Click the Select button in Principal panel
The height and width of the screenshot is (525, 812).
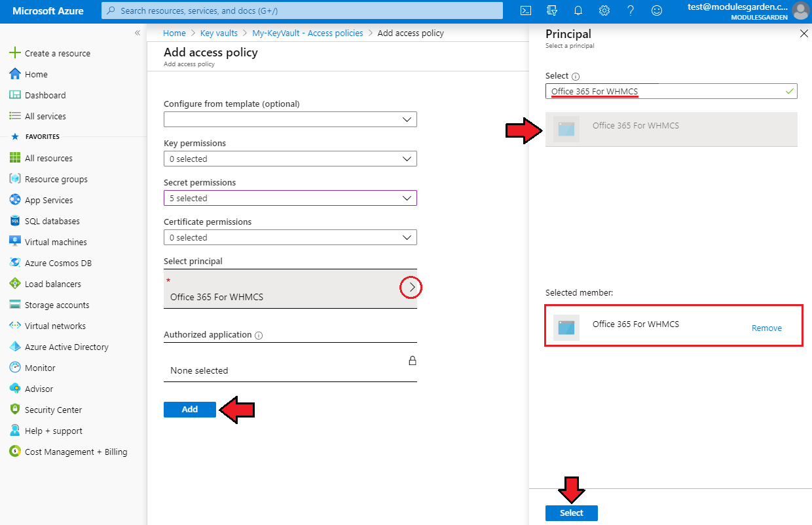pyautogui.click(x=572, y=513)
